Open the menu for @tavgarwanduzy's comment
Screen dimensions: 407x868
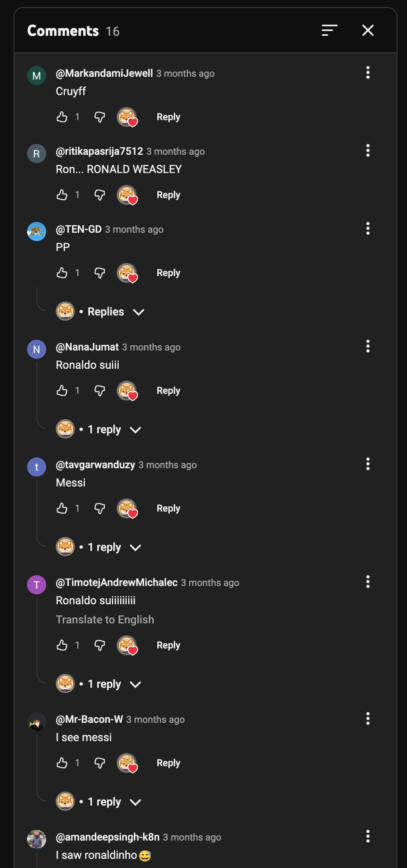368,464
